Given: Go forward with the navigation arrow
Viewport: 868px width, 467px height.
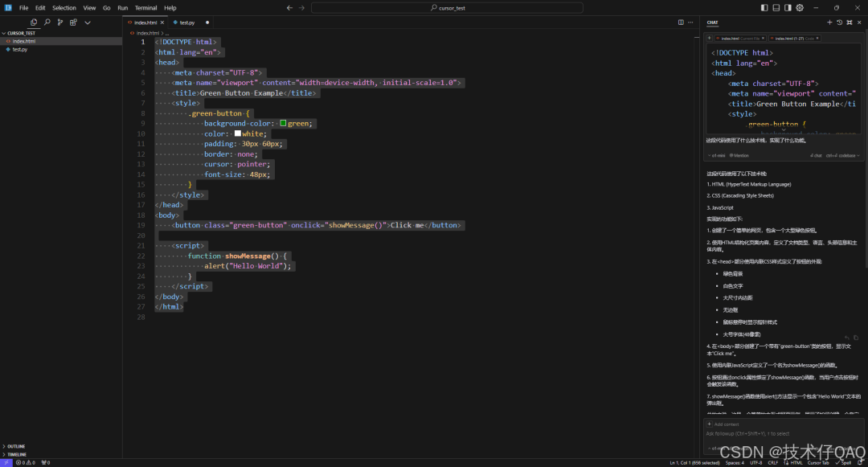Looking at the screenshot, I should 301,8.
